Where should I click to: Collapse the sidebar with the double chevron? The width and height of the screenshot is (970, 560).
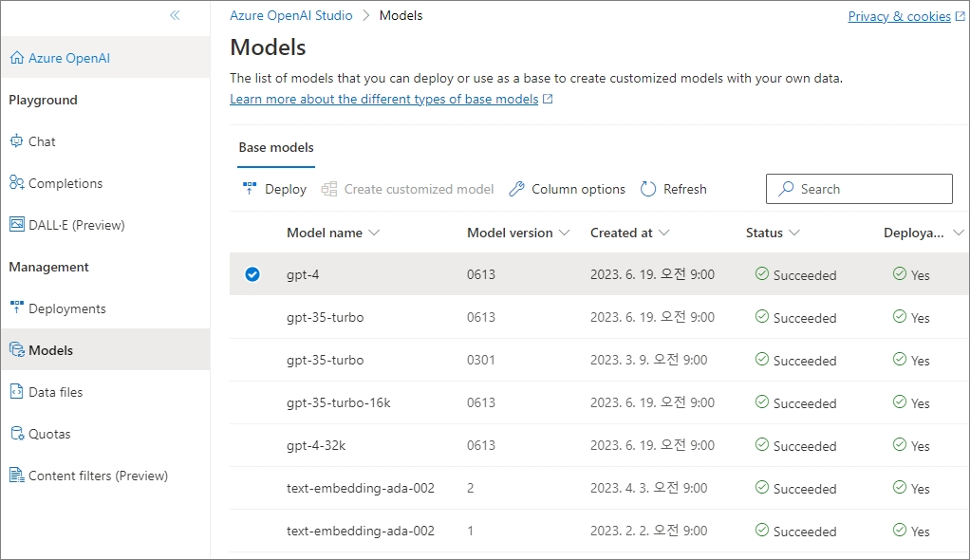tap(175, 15)
